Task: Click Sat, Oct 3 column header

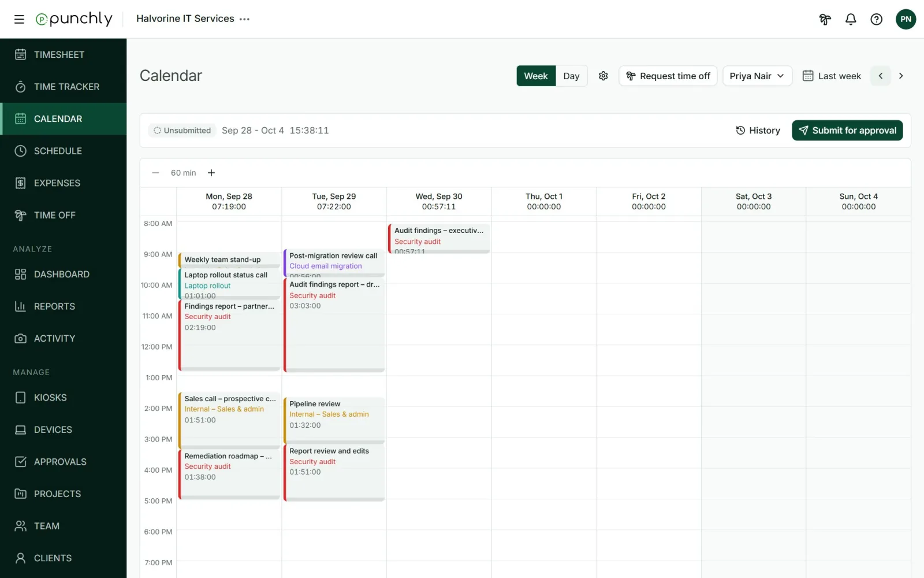Action: (754, 202)
